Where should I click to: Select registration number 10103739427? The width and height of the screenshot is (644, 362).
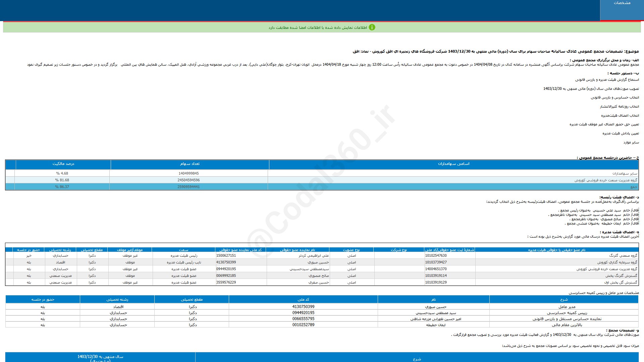tap(436, 262)
